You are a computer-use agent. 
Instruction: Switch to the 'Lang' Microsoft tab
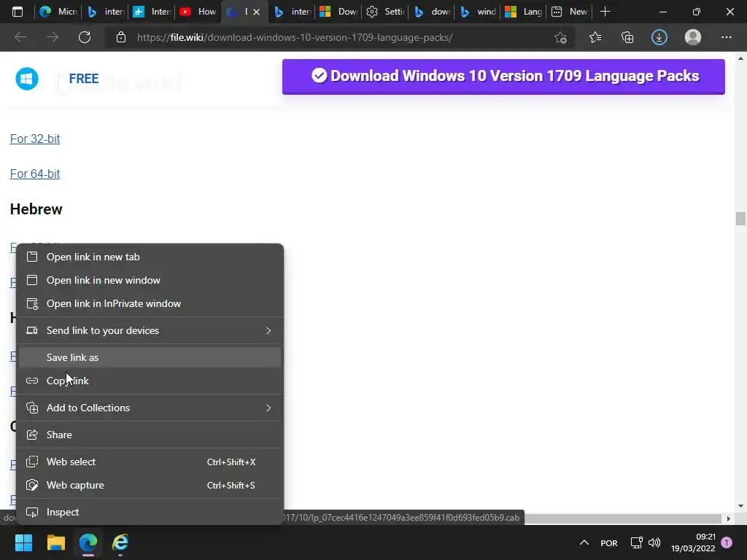pos(524,12)
